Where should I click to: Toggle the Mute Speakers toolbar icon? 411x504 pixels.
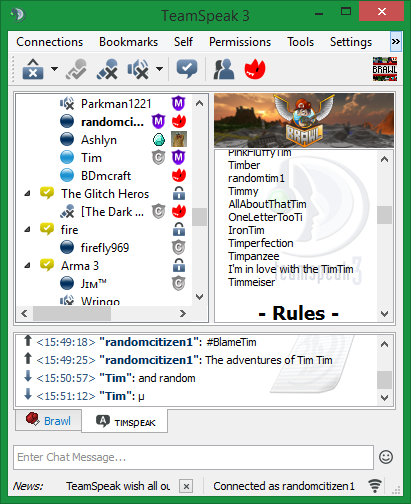(138, 69)
